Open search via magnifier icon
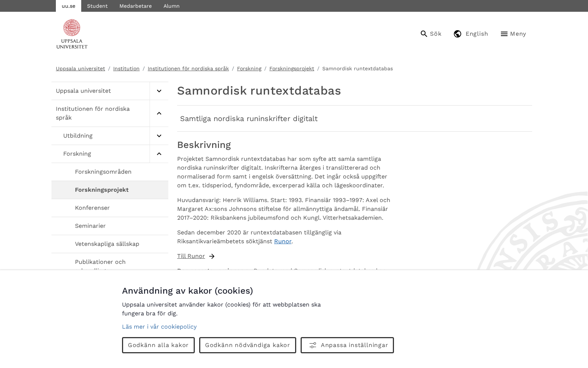The width and height of the screenshot is (588, 368). [424, 34]
